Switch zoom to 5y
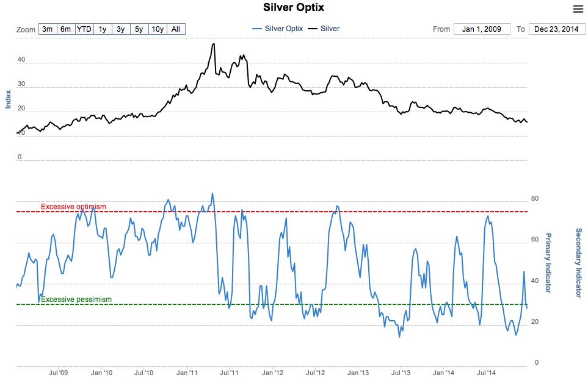Viewport: 588px width, 380px height. 139,29
